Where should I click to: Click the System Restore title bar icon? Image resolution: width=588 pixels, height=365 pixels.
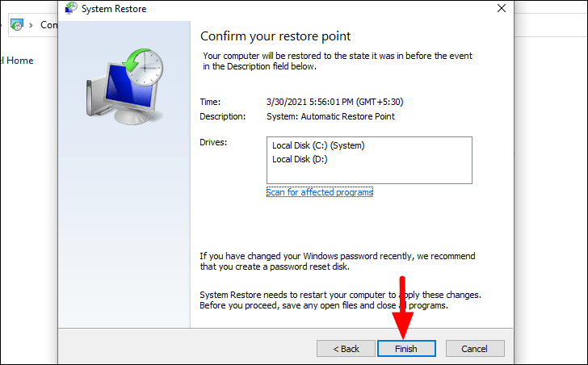point(71,8)
